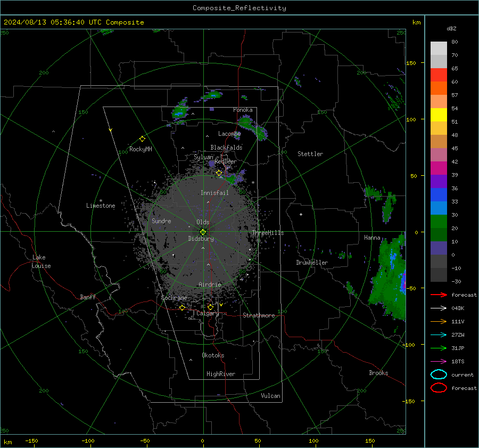Pick the yellow 51-54 dBZ swatch

439,115
